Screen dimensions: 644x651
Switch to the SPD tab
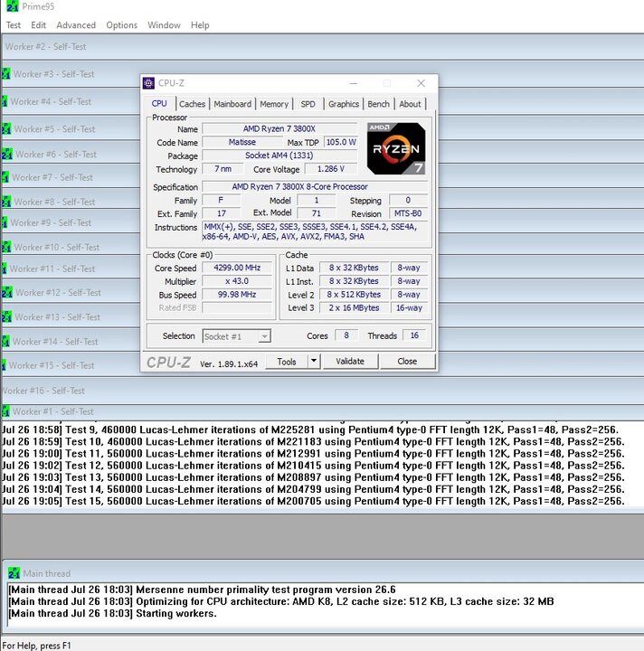click(308, 104)
